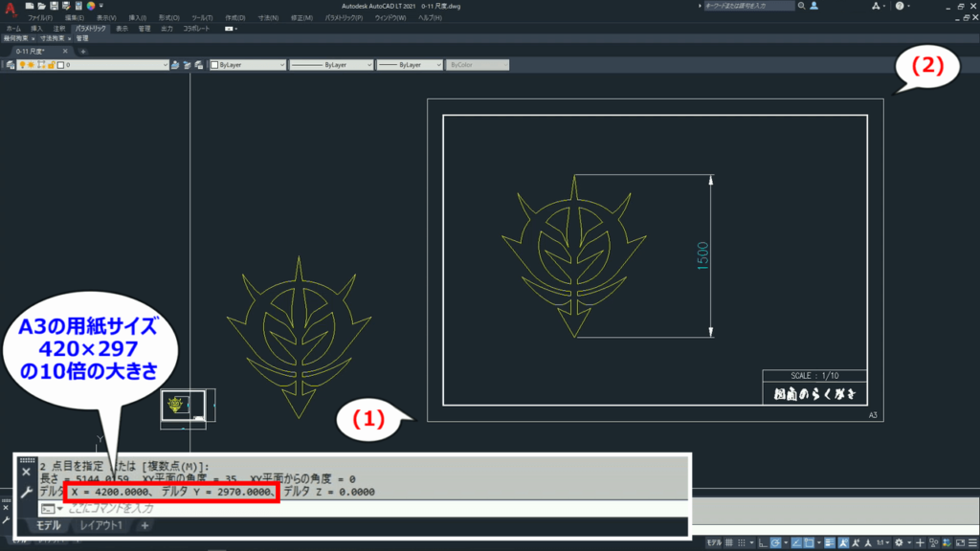The image size is (980, 551).
Task: Open the ツール(T) menu
Action: (202, 18)
